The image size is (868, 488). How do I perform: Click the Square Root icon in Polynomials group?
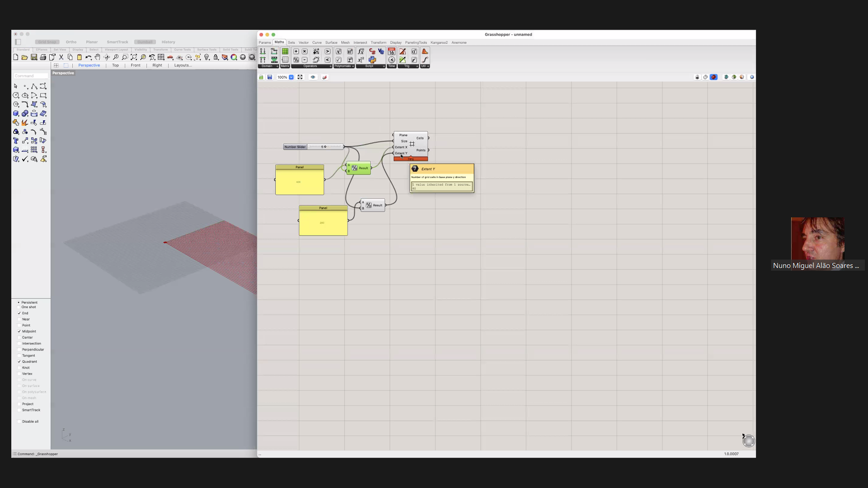click(338, 60)
